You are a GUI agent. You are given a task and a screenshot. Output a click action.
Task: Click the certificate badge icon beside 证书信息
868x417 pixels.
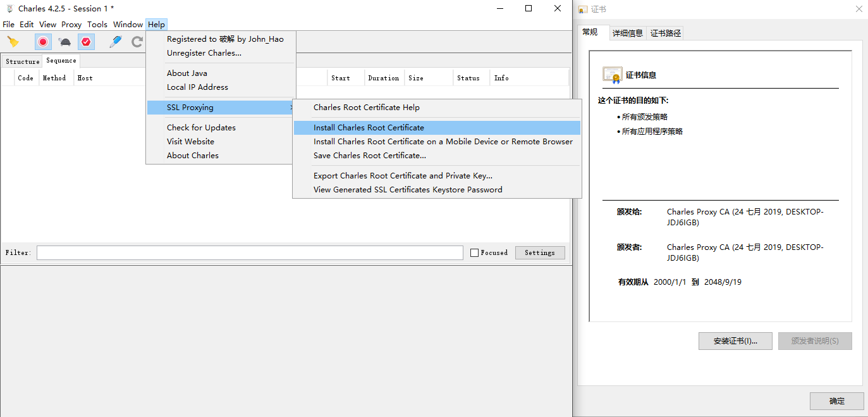pos(612,75)
